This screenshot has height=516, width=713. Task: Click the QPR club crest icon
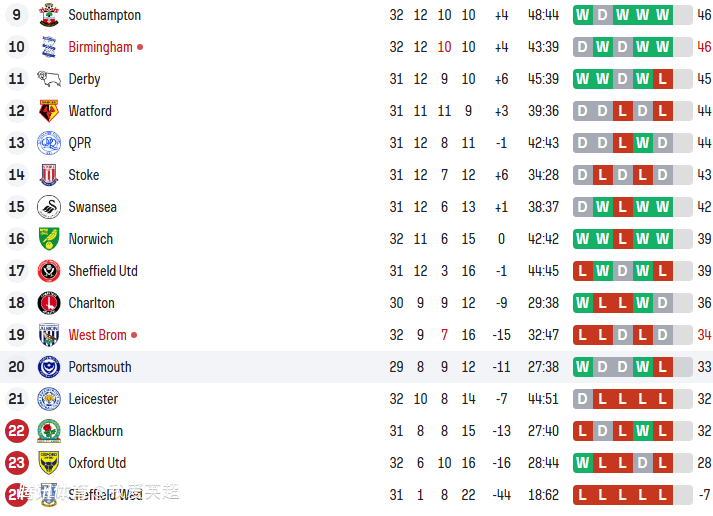tap(48, 143)
